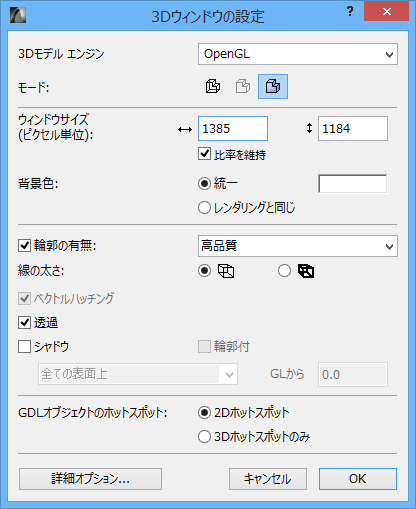This screenshot has width=416, height=509.
Task: Open the disabled 全ての表面上 dropdown
Action: click(x=138, y=374)
